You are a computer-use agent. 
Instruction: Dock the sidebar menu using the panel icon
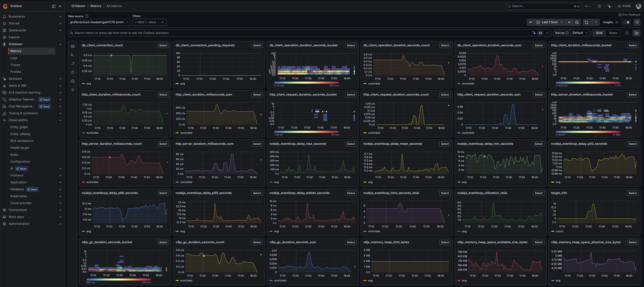click(x=53, y=6)
